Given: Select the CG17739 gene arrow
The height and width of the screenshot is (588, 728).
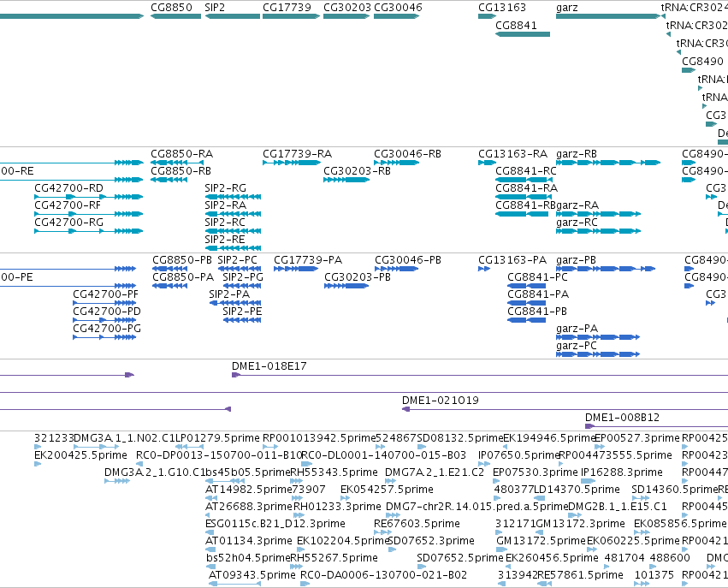Looking at the screenshot, I should tap(291, 16).
